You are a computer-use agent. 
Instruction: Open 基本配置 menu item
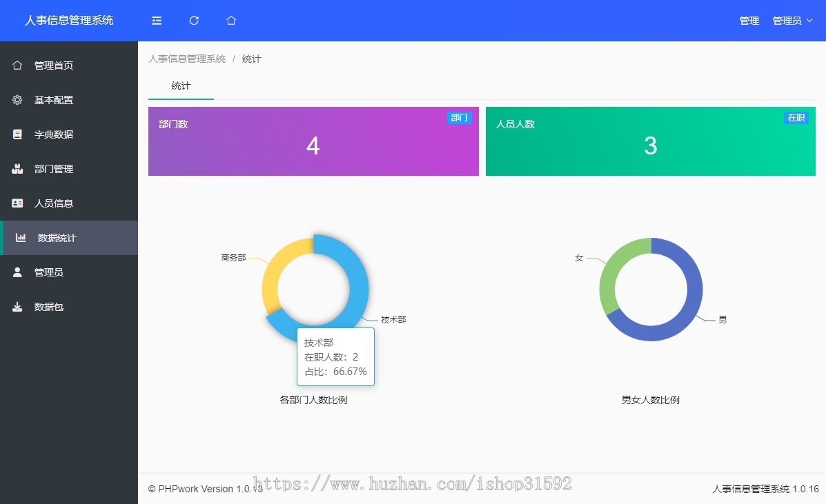69,100
